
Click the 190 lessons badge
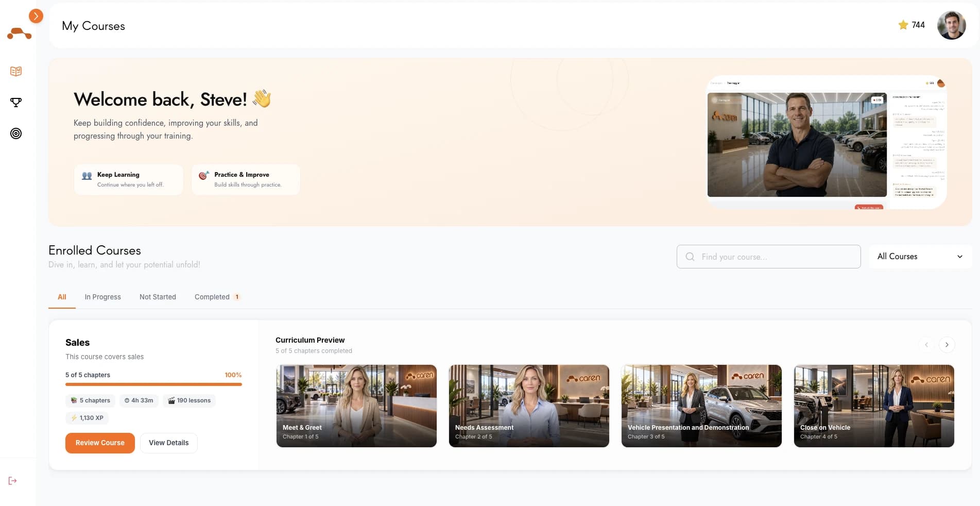pyautogui.click(x=189, y=400)
